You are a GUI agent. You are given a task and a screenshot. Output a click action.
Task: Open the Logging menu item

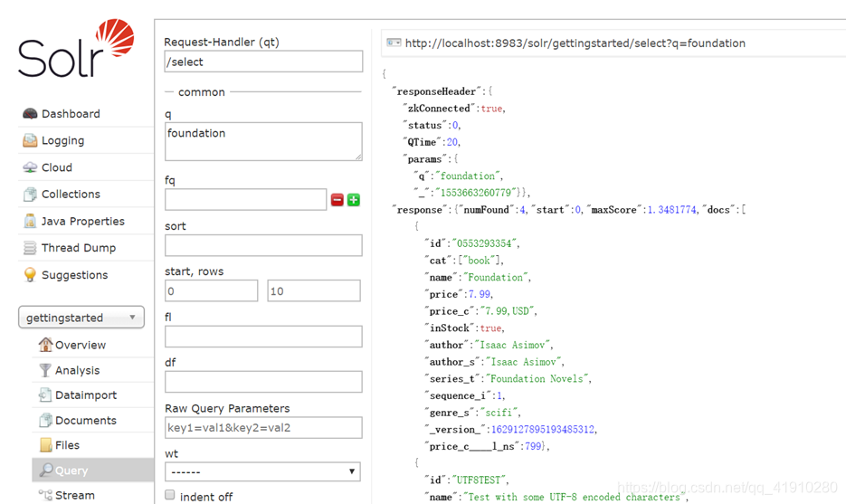point(62,140)
